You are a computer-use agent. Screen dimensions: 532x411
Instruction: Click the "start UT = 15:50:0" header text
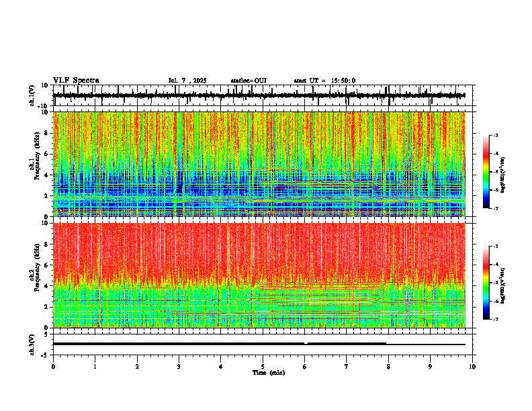(x=324, y=81)
